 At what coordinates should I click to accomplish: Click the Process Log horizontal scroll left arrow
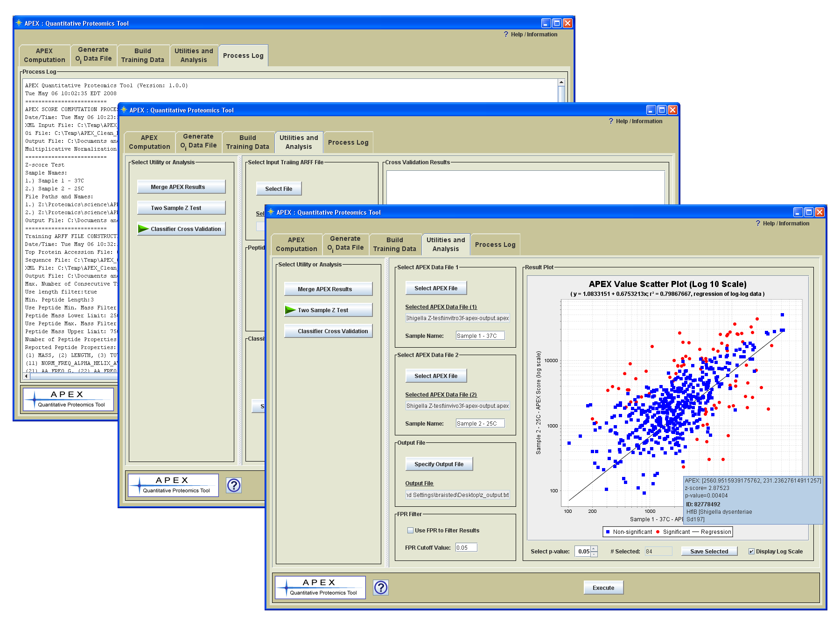point(27,376)
